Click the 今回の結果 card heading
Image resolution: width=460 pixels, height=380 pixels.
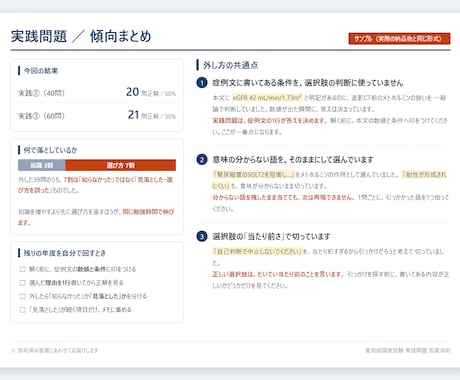point(41,71)
